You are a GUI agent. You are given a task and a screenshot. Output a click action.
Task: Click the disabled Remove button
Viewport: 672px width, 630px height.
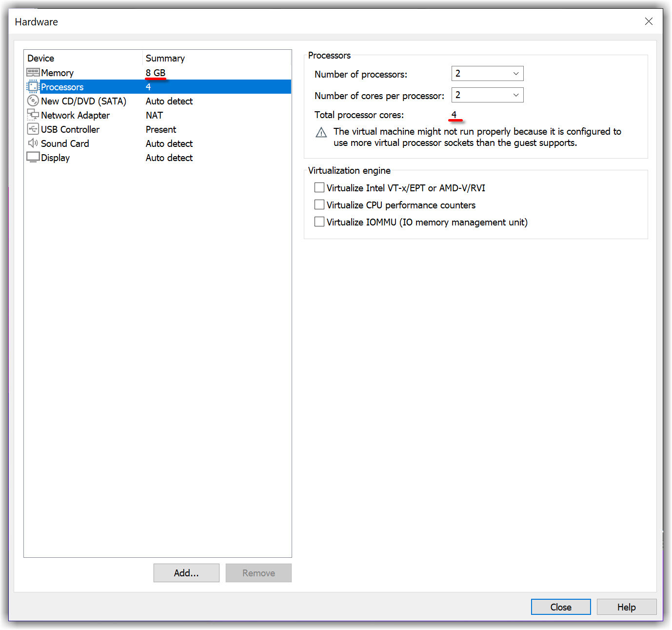(x=258, y=573)
